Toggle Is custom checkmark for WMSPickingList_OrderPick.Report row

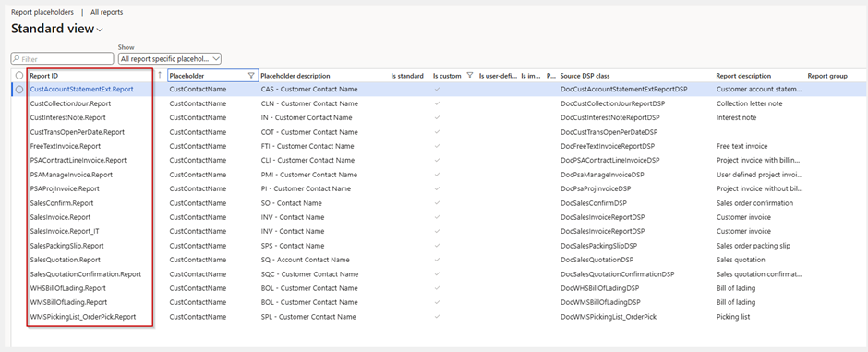click(438, 317)
